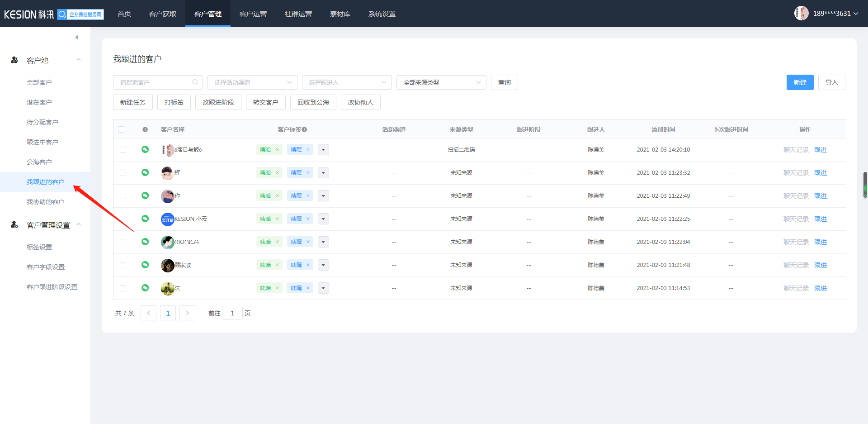Click the search magnifier icon
The image size is (868, 424).
195,82
